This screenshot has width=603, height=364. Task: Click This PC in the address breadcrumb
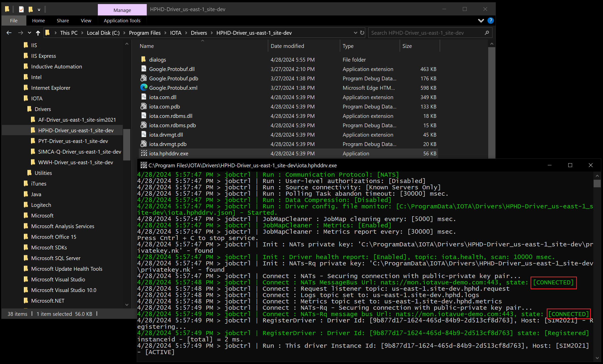69,33
